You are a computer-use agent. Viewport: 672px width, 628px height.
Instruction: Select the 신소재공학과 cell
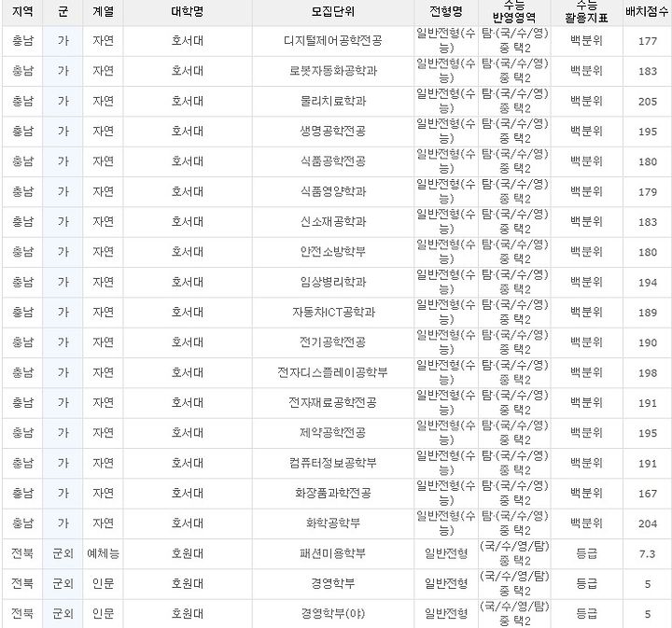tap(333, 222)
